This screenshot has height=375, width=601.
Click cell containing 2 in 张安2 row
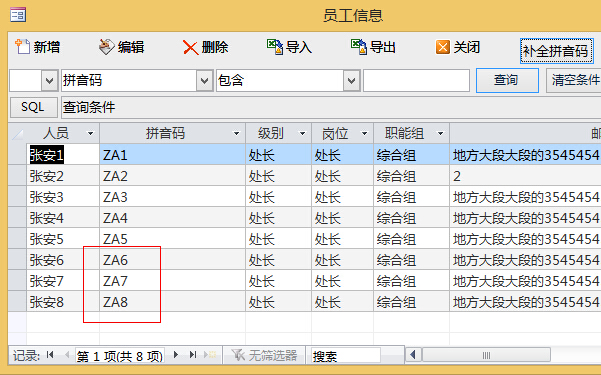525,176
